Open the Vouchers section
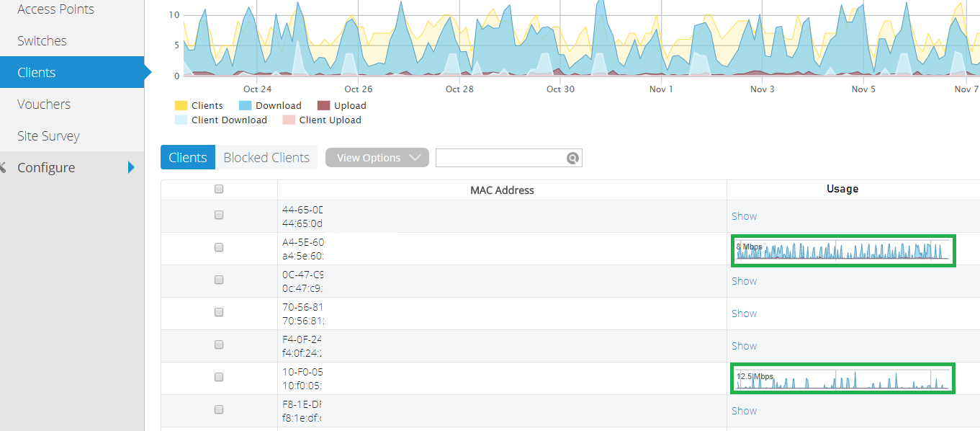The height and width of the screenshot is (431, 980). coord(42,104)
